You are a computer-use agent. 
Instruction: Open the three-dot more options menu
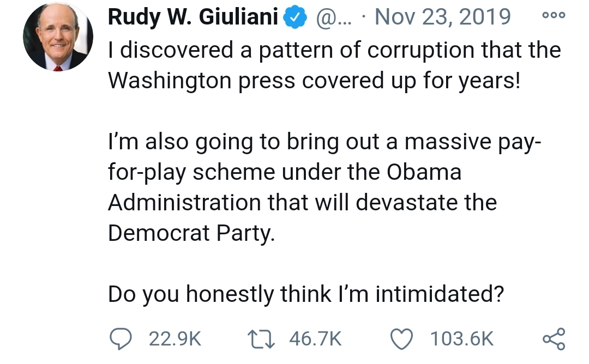554,17
